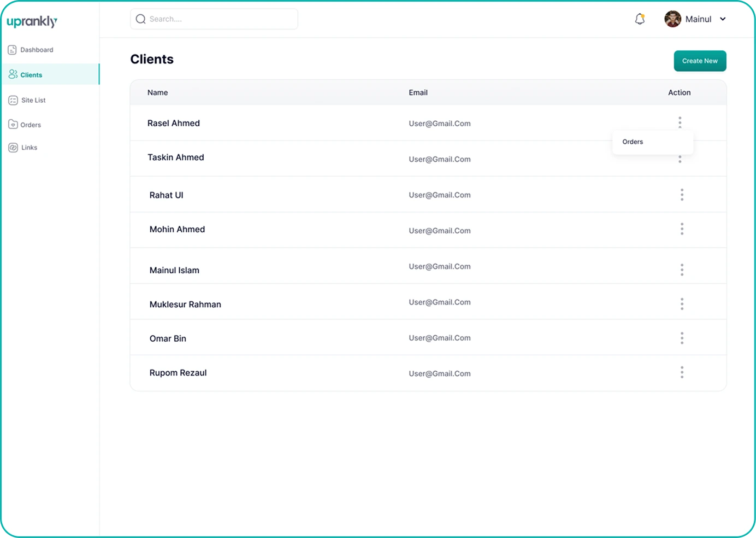Open the notifications bell icon
Image resolution: width=756 pixels, height=538 pixels.
point(640,19)
